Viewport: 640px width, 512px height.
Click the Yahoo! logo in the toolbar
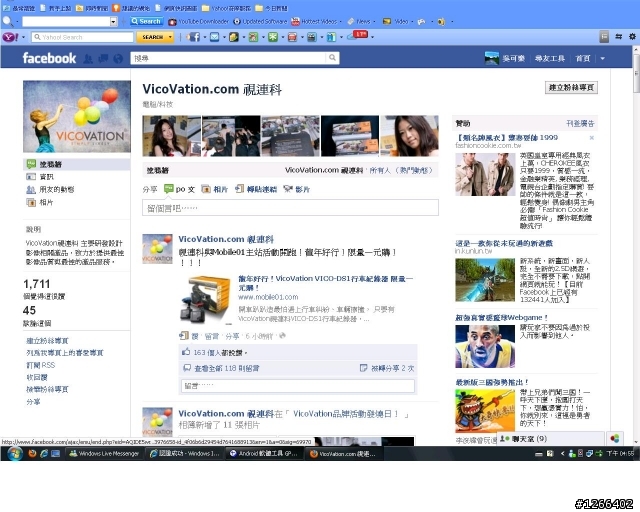pyautogui.click(x=11, y=37)
